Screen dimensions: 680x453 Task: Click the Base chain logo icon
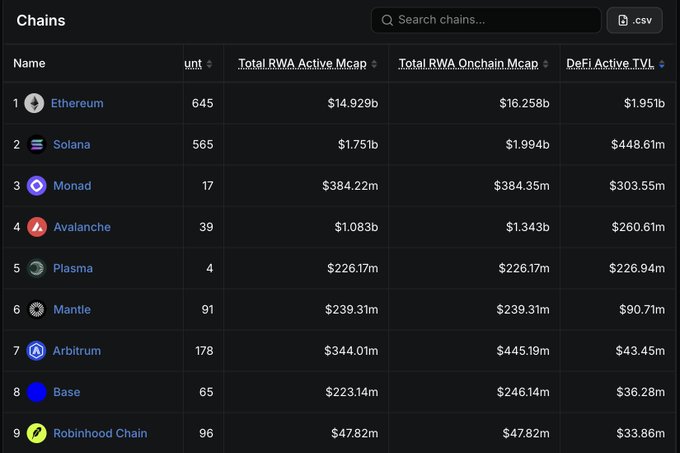pos(37,392)
